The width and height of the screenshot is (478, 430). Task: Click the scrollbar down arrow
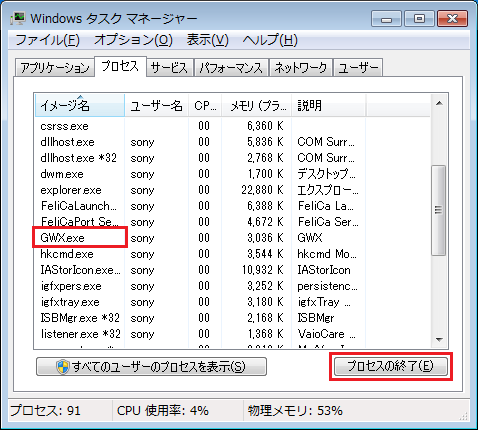click(439, 340)
